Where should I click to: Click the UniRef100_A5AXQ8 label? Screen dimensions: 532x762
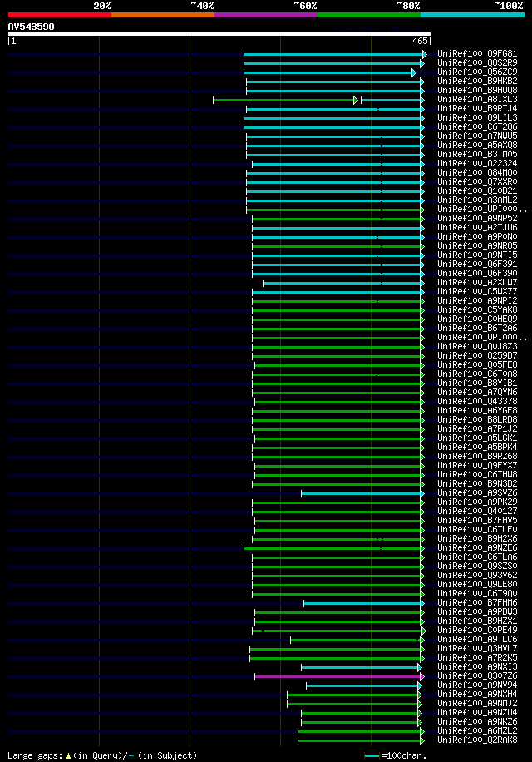click(x=477, y=146)
